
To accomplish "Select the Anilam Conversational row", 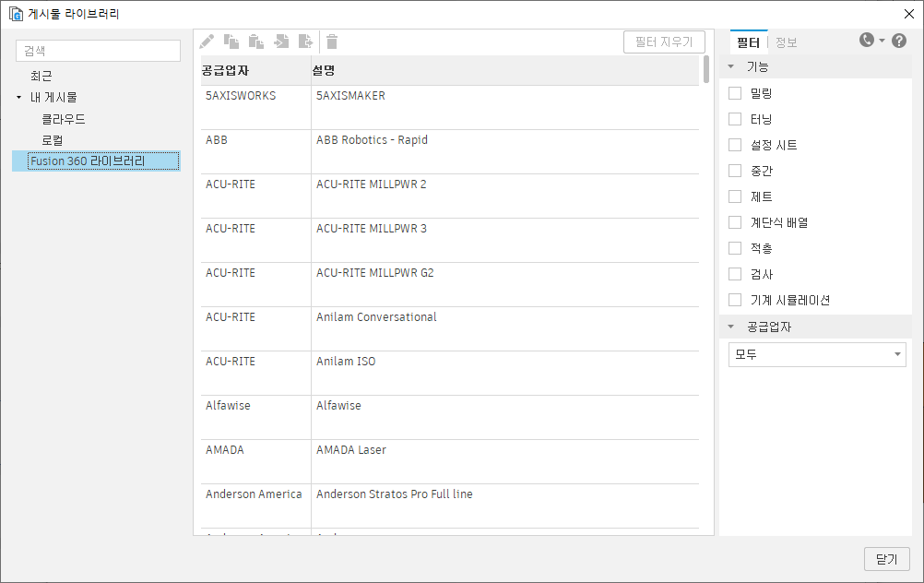I will (x=450, y=329).
